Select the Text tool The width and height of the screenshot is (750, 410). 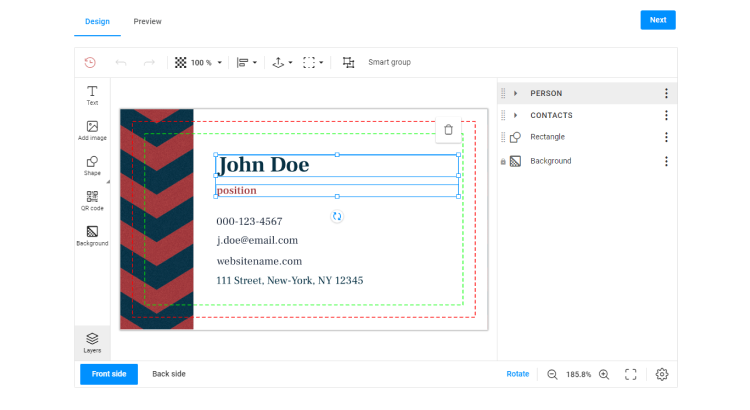pos(92,95)
